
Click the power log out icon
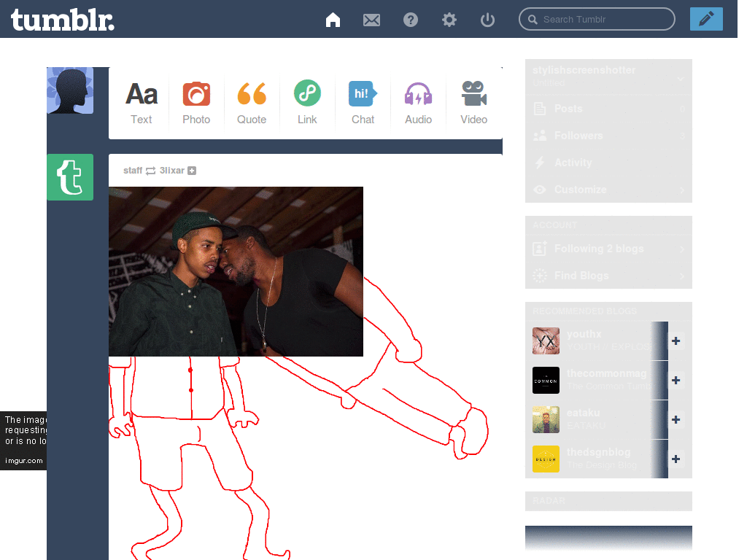click(x=488, y=20)
